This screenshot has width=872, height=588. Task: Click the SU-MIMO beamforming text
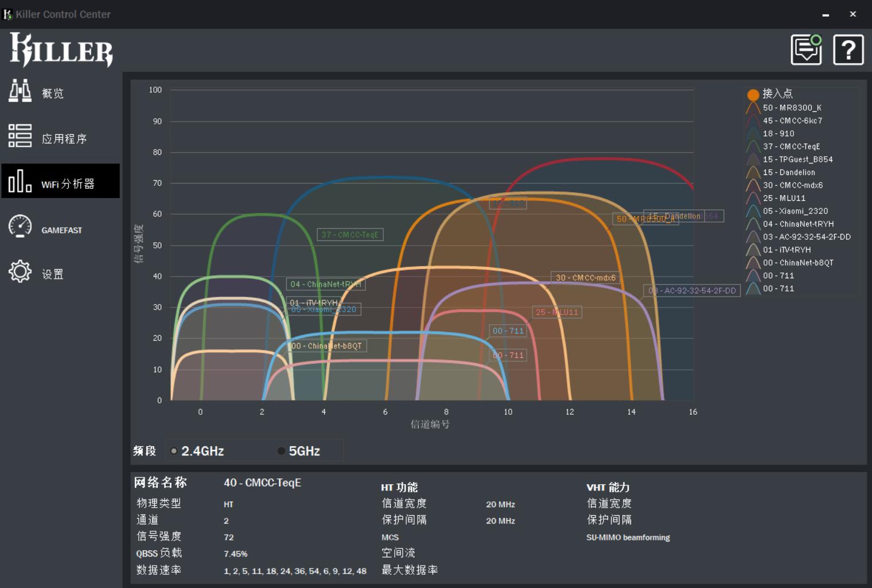click(628, 538)
